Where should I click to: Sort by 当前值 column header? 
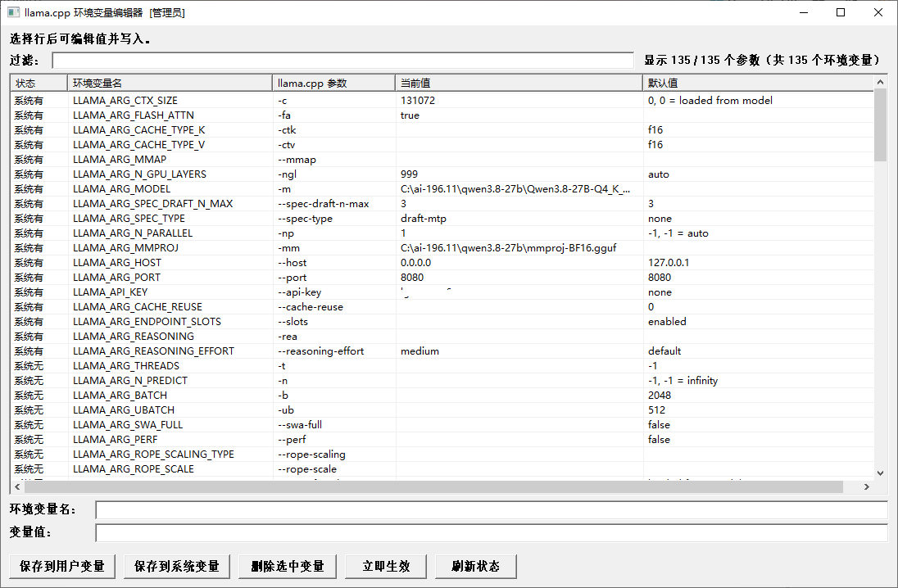[x=519, y=83]
